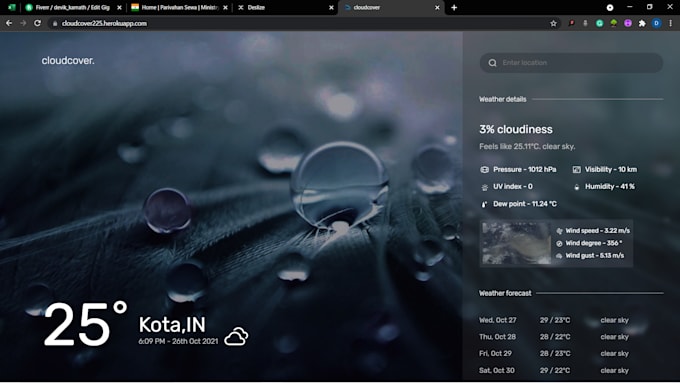Image resolution: width=680 pixels, height=383 pixels.
Task: Click the green tree extension icon
Action: (x=614, y=23)
